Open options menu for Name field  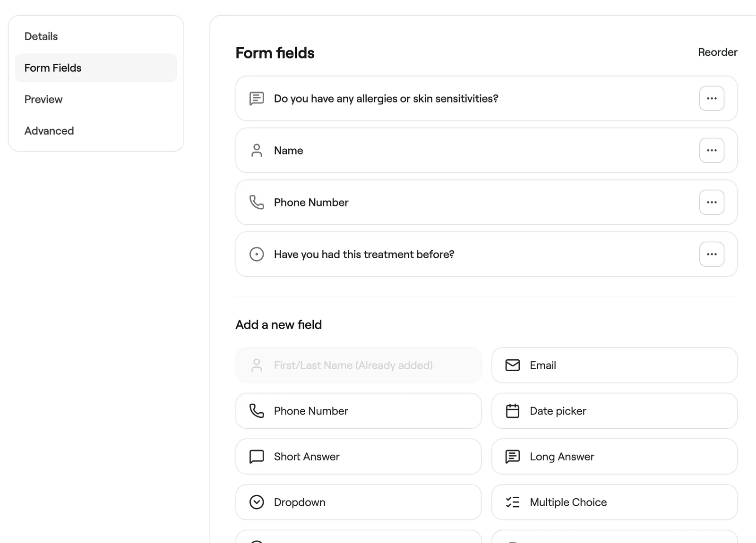click(712, 150)
